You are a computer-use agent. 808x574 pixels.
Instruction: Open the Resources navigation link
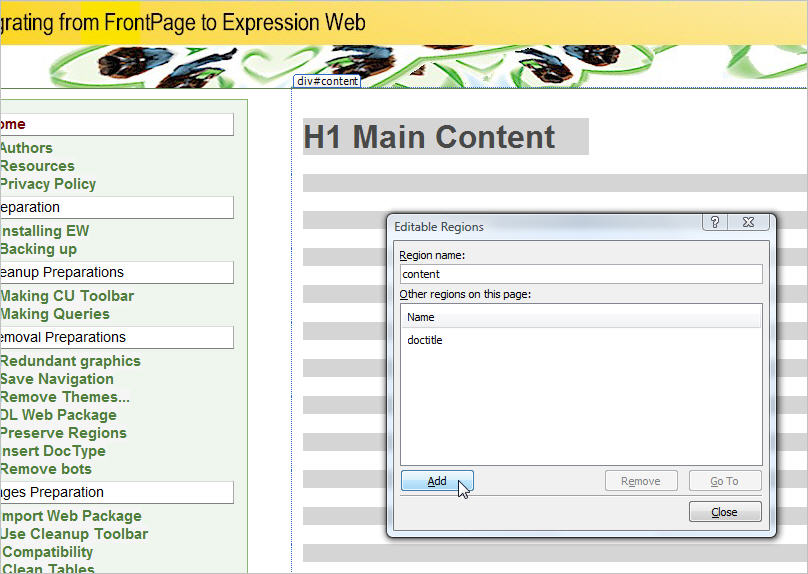tap(37, 166)
